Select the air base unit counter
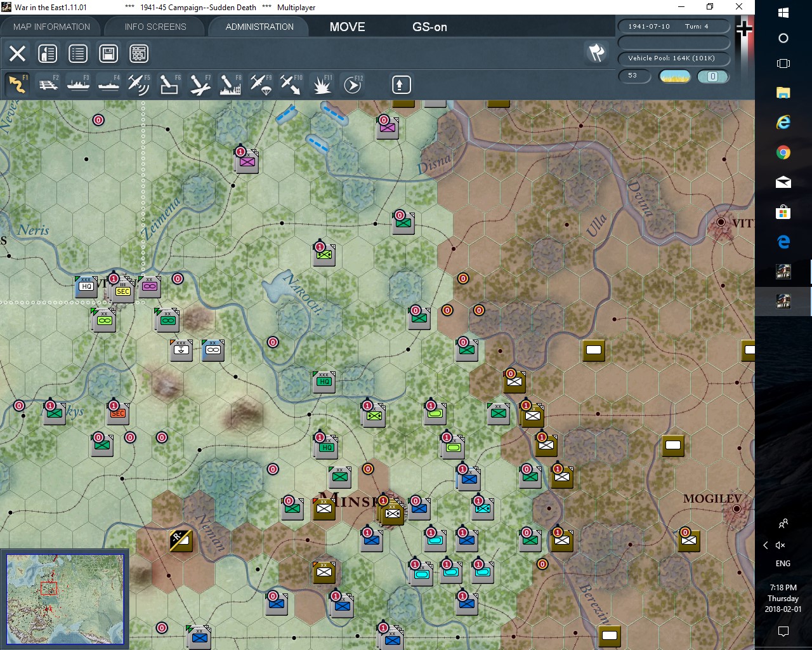This screenshot has width=812, height=650. 181,350
